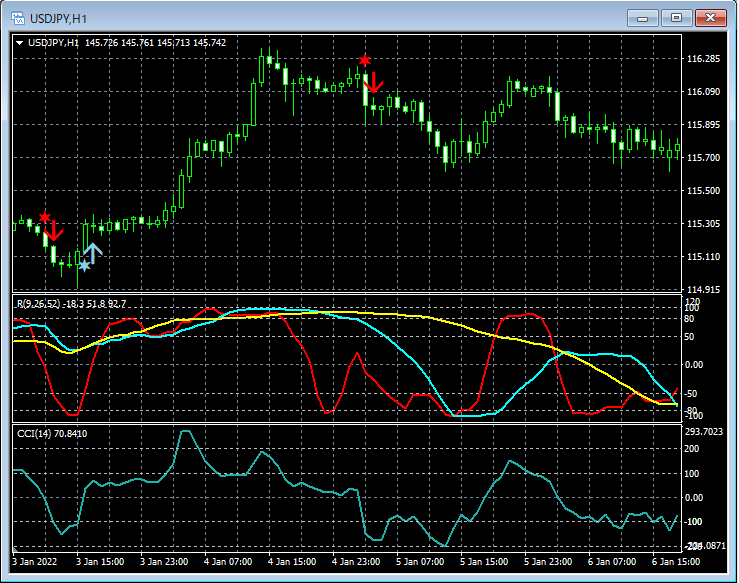Screen dimensions: 739x583
Task: Click the USDJPY chart window icon in title bar
Action: coord(17,18)
